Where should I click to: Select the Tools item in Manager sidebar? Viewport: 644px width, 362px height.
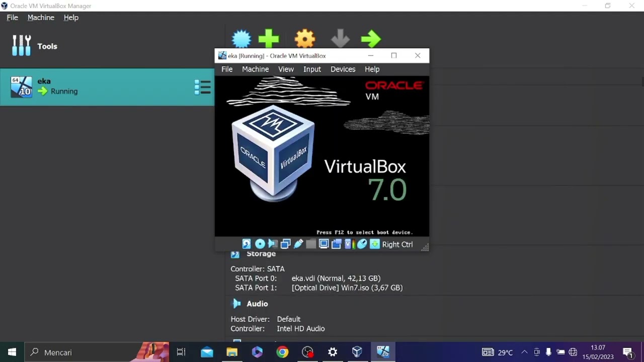click(x=107, y=46)
